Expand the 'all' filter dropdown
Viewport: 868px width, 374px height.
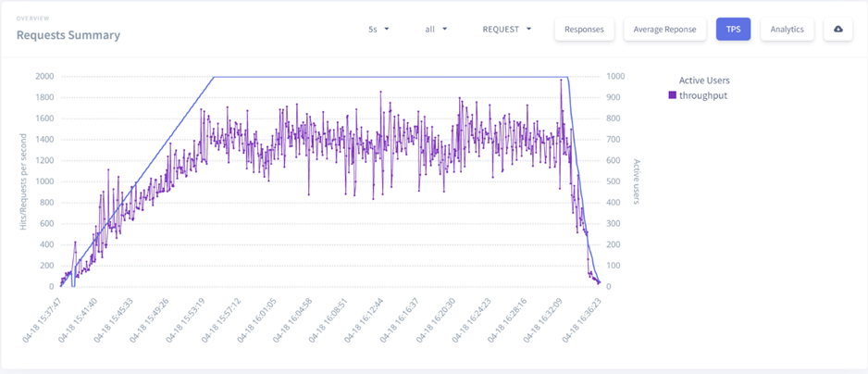(x=436, y=30)
